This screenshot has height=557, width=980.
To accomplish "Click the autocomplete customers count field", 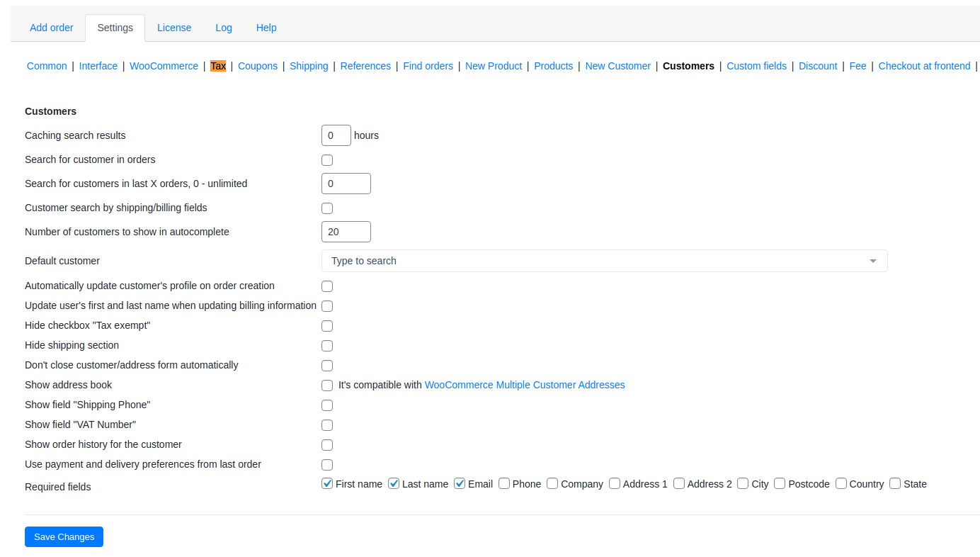I will click(x=346, y=232).
